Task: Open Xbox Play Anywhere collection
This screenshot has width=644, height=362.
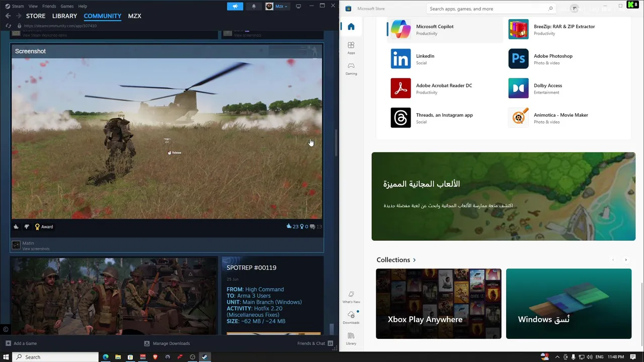Action: click(x=439, y=304)
